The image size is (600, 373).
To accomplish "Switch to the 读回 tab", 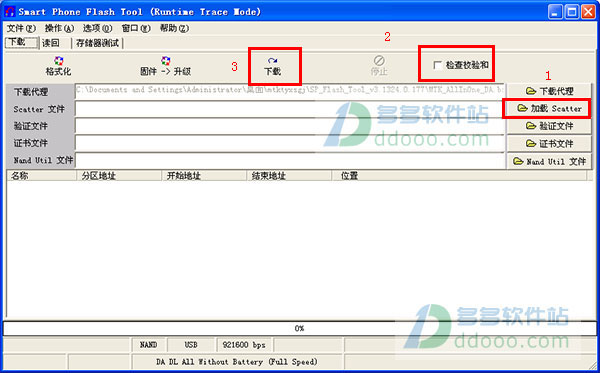I will [x=55, y=43].
